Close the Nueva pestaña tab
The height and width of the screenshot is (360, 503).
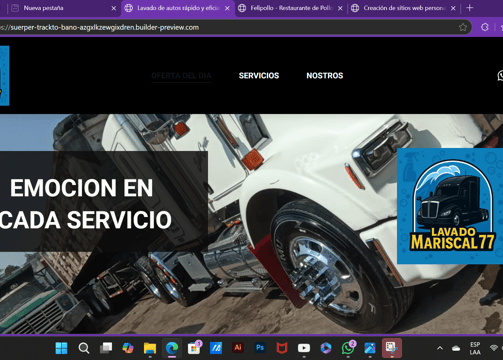click(114, 8)
